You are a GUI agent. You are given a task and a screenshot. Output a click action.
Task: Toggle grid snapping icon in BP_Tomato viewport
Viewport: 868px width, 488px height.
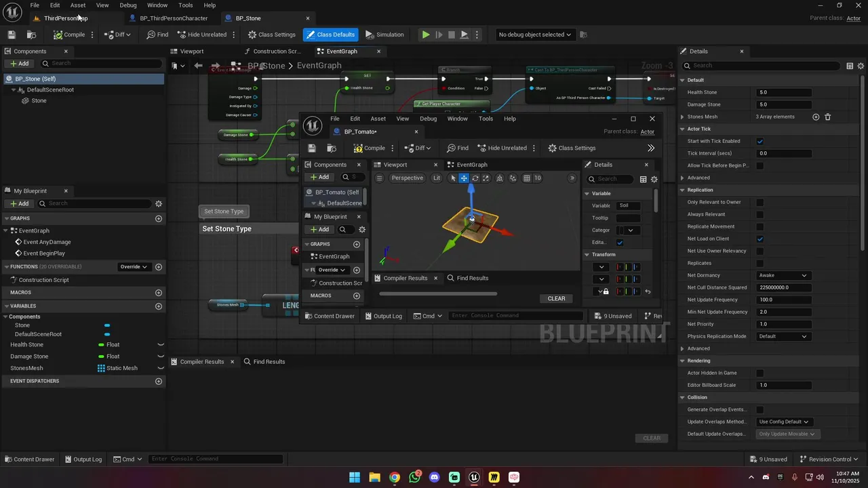coord(526,178)
